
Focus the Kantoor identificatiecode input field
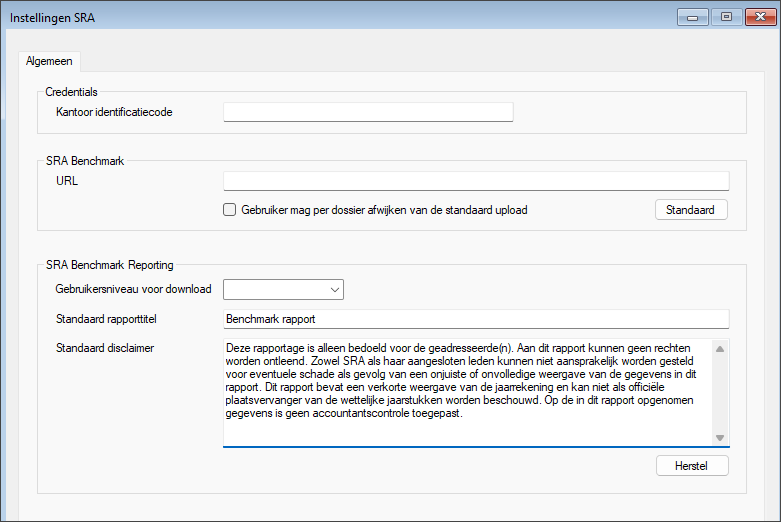click(368, 112)
